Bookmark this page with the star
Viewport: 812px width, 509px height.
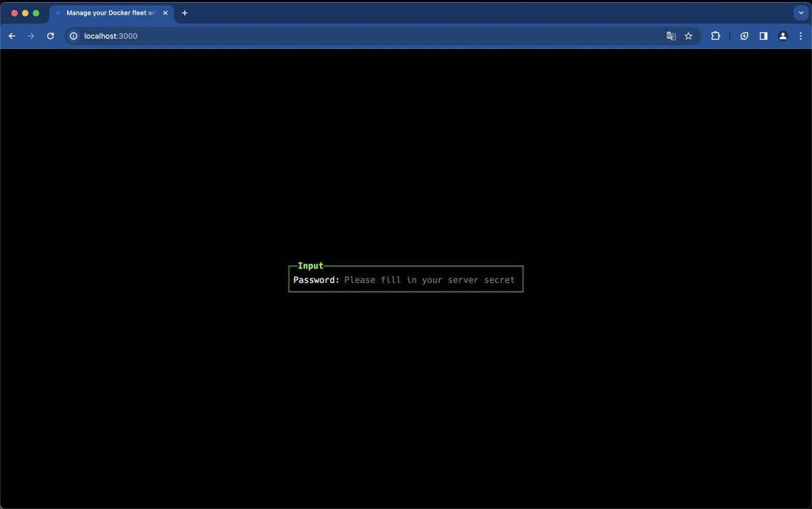688,36
